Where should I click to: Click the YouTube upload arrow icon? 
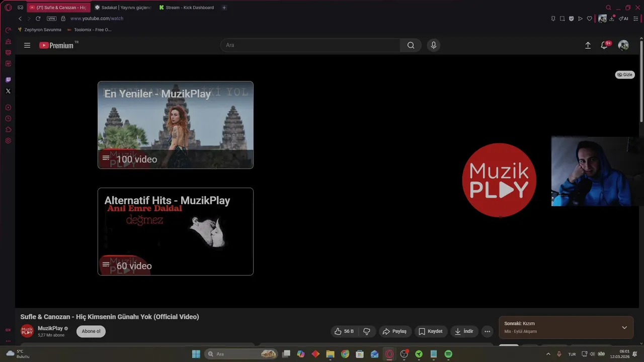(x=588, y=45)
